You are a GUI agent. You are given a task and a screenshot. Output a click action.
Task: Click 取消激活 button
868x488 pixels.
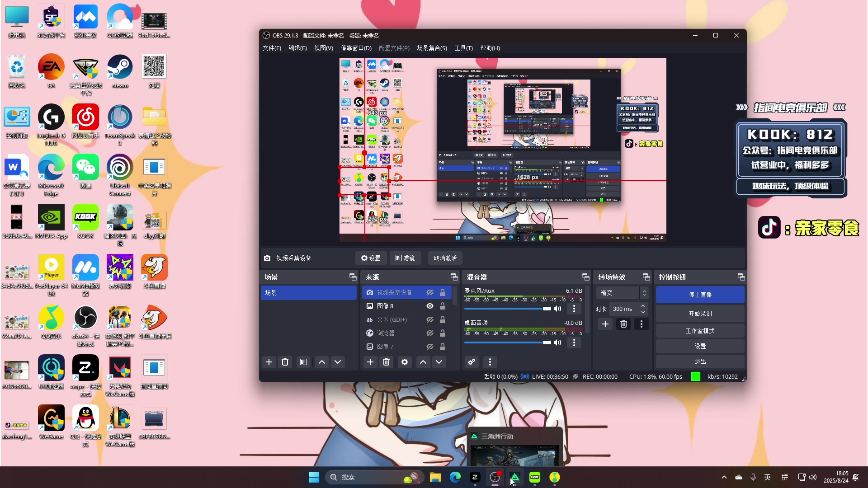tap(445, 258)
